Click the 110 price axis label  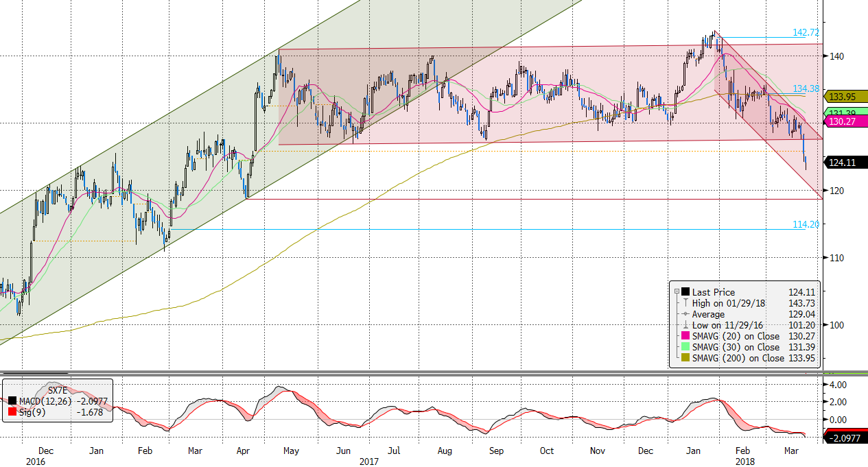tap(837, 258)
